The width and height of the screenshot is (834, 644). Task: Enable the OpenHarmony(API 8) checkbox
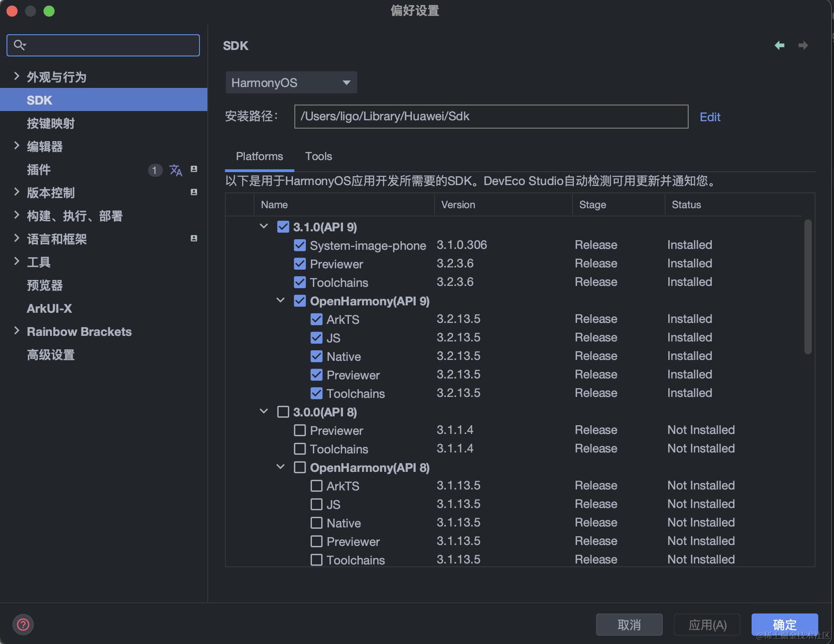(x=300, y=467)
